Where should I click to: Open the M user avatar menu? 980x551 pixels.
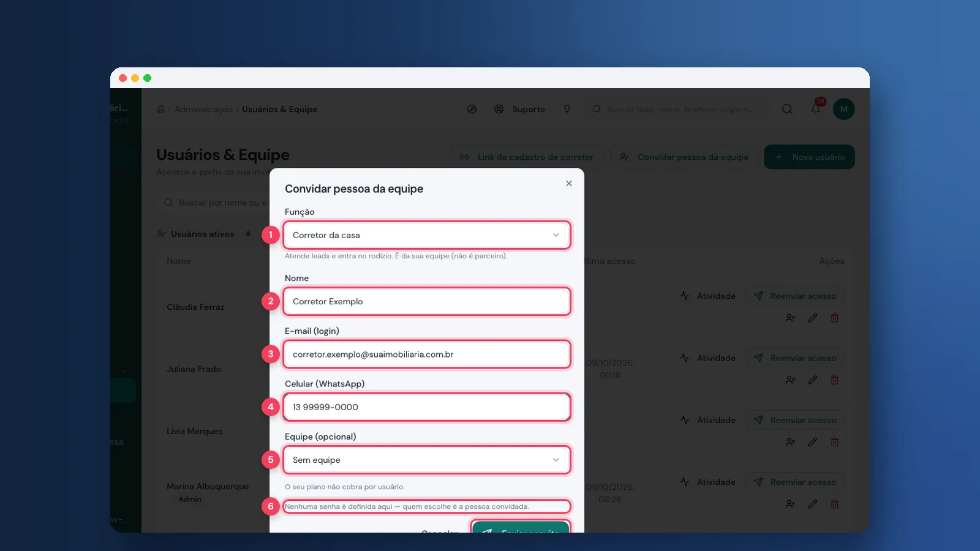coord(844,109)
